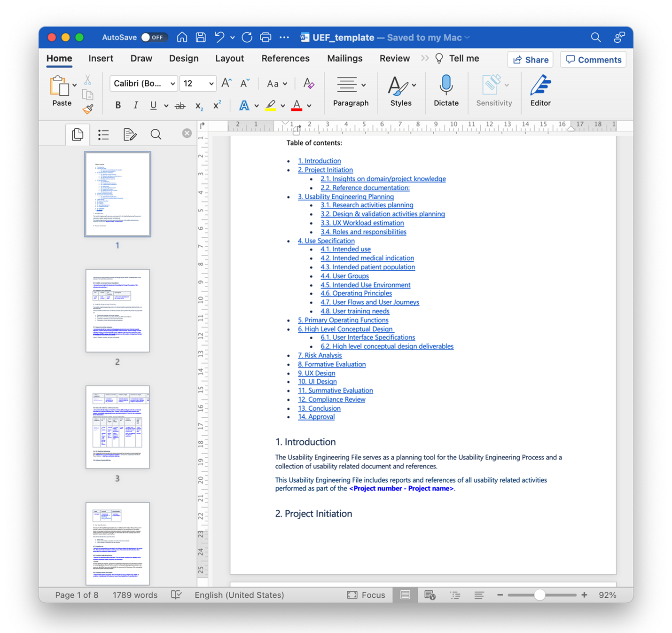Show page thumbnails pane icon

tap(77, 134)
